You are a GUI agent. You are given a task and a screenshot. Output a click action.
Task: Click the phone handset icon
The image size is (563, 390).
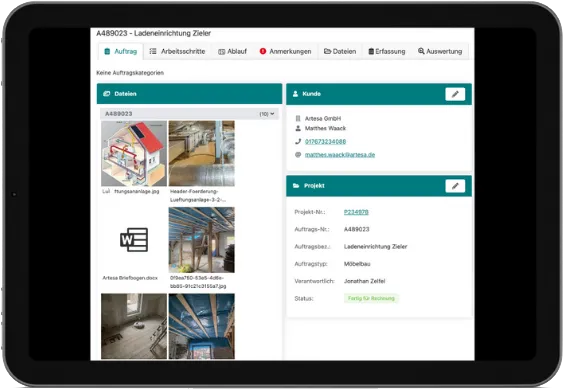coord(298,141)
